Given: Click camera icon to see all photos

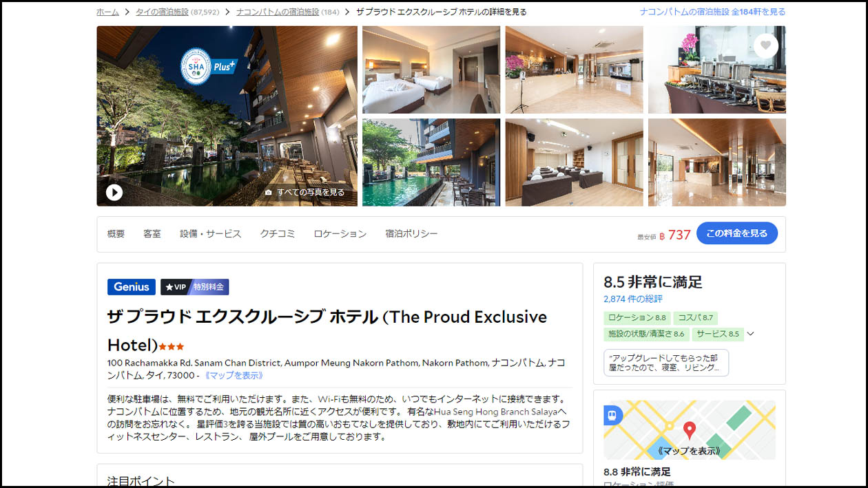Looking at the screenshot, I should [x=269, y=193].
